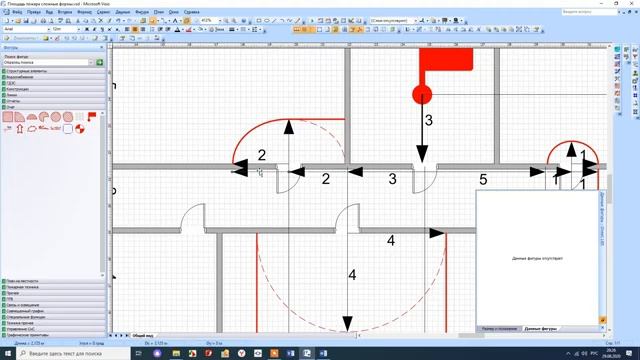
Task: Select the Text (A) tool
Action: [x=175, y=20]
